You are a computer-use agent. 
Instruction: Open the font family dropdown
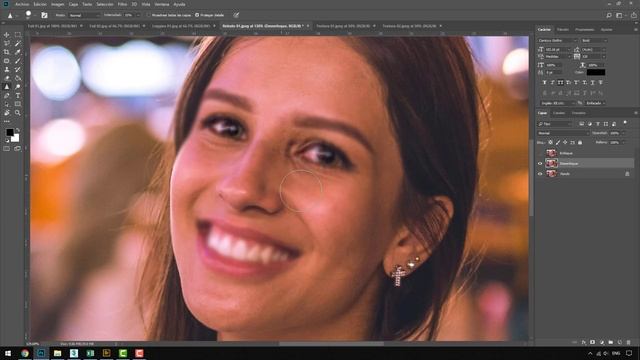(x=557, y=40)
